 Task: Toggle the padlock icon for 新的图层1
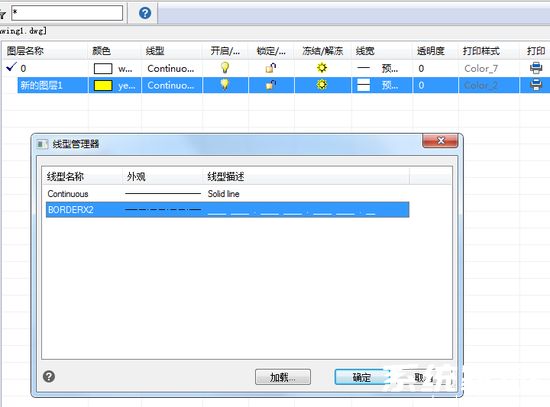click(271, 85)
